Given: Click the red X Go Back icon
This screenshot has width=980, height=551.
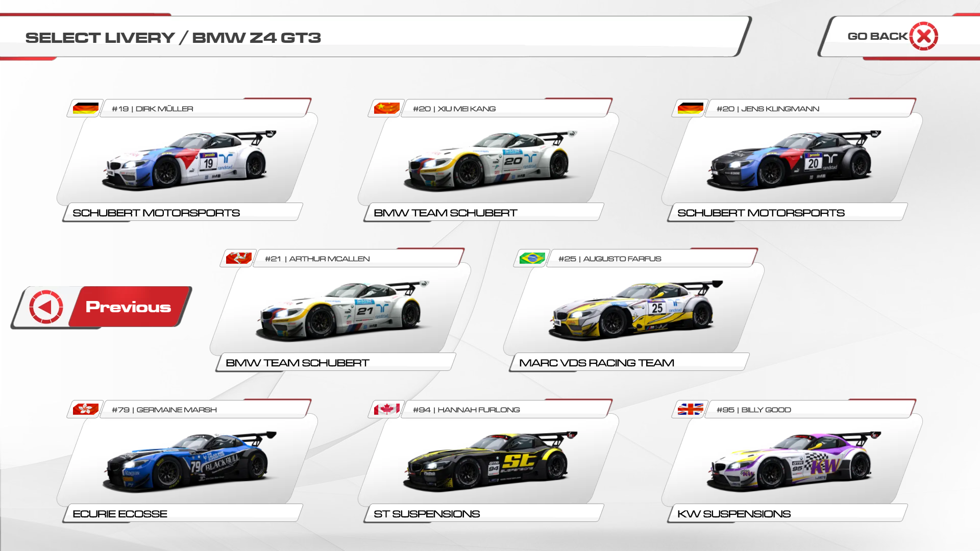Looking at the screenshot, I should click(x=923, y=36).
